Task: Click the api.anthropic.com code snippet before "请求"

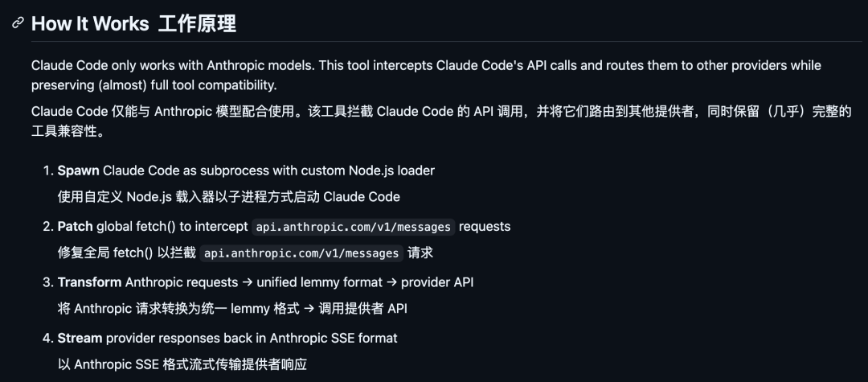Action: click(x=301, y=253)
